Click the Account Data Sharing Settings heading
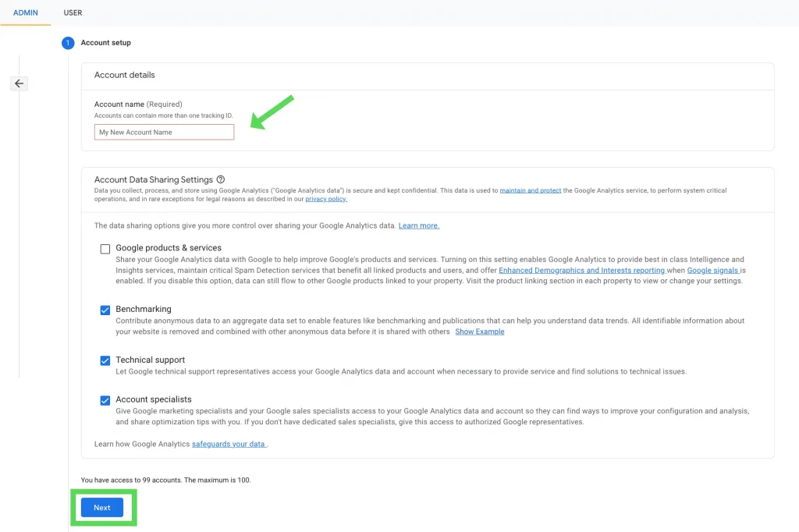Image resolution: width=799 pixels, height=532 pixels. click(154, 179)
